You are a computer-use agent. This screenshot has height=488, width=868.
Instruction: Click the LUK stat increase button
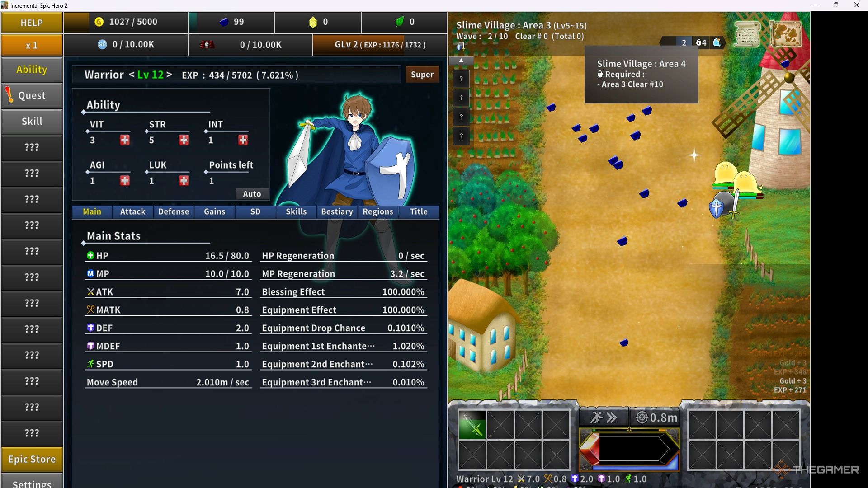click(184, 181)
